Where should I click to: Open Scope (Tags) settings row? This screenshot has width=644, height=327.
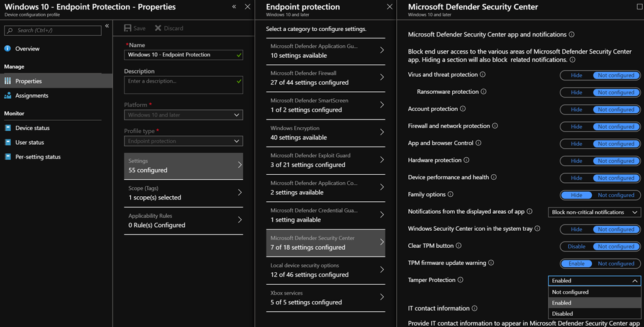click(x=183, y=193)
